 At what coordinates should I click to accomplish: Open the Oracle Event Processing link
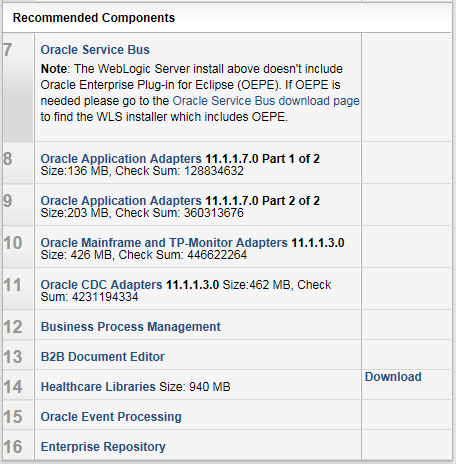(111, 417)
